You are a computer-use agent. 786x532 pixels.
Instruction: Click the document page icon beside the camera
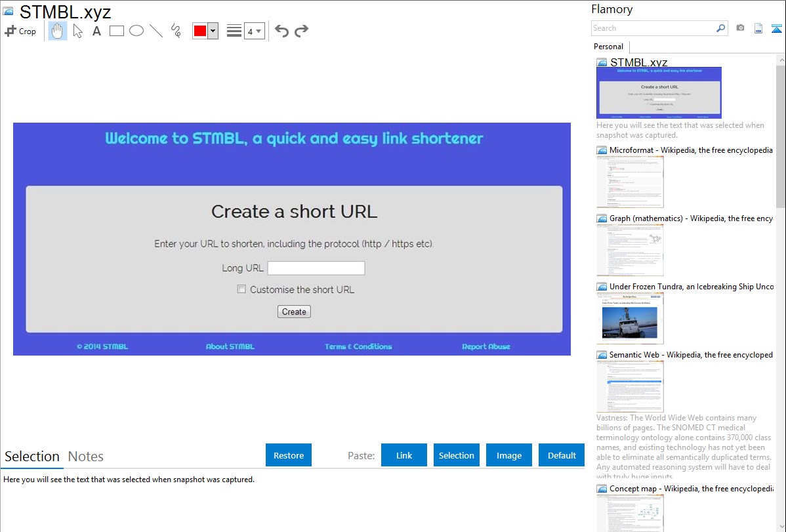[x=758, y=29]
